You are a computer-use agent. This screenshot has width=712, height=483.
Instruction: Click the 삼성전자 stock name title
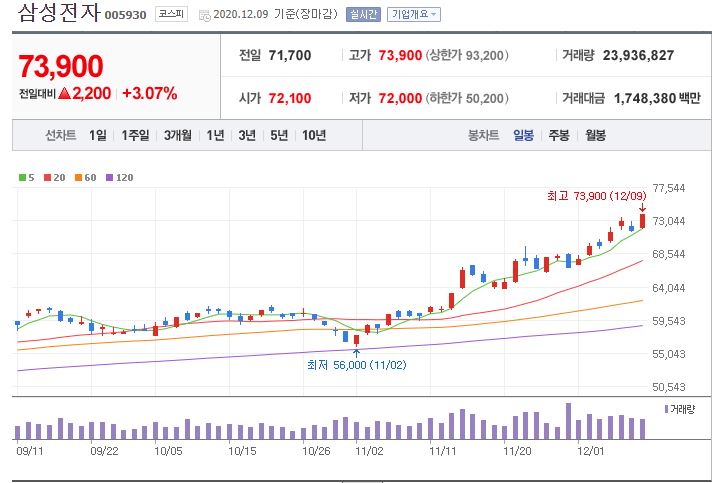[59, 13]
